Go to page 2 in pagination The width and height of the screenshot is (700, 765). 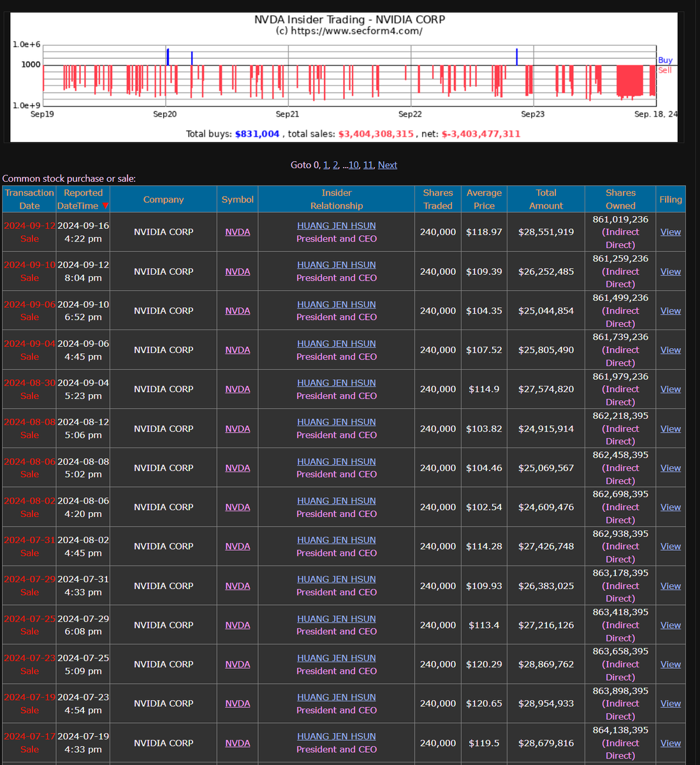[335, 165]
